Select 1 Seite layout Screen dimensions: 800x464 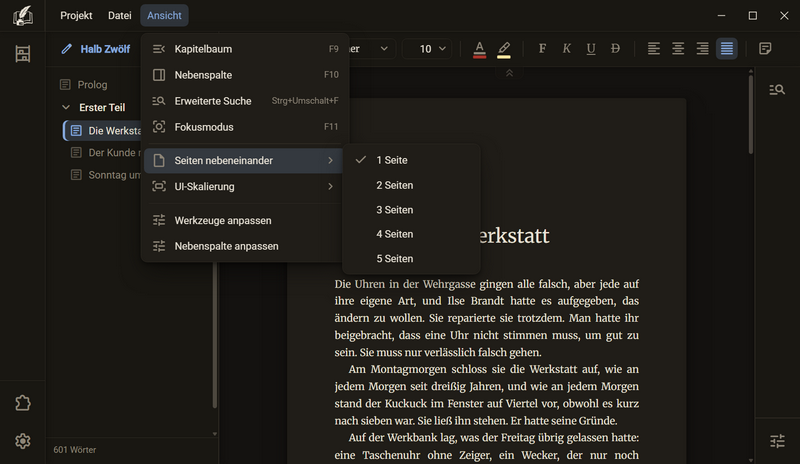coord(411,160)
